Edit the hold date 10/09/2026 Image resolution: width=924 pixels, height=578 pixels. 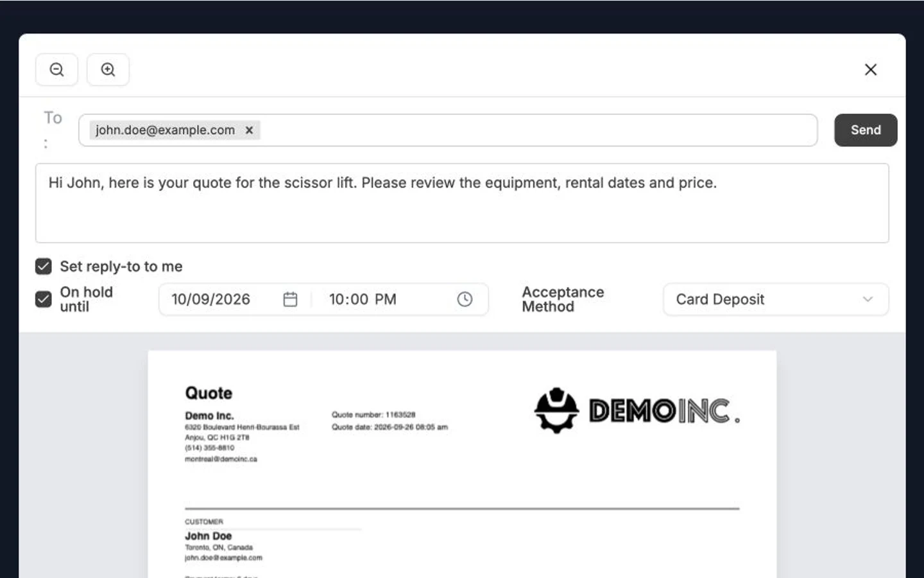point(210,299)
